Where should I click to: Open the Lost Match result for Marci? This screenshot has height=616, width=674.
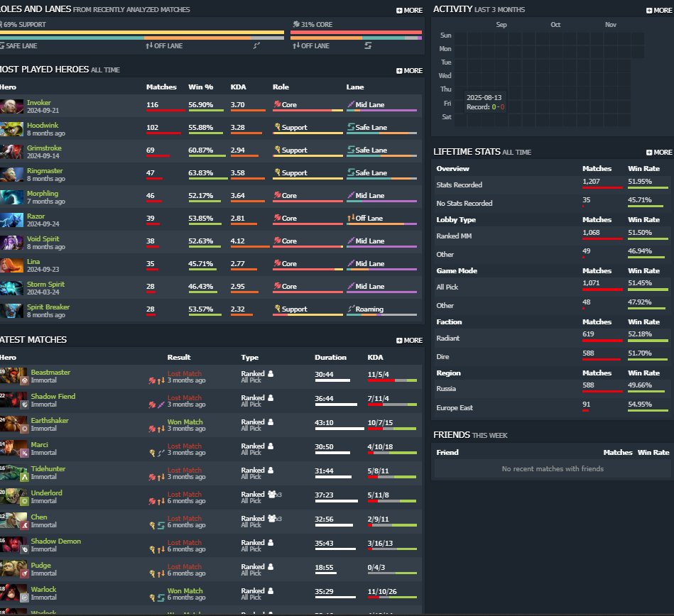[x=184, y=446]
